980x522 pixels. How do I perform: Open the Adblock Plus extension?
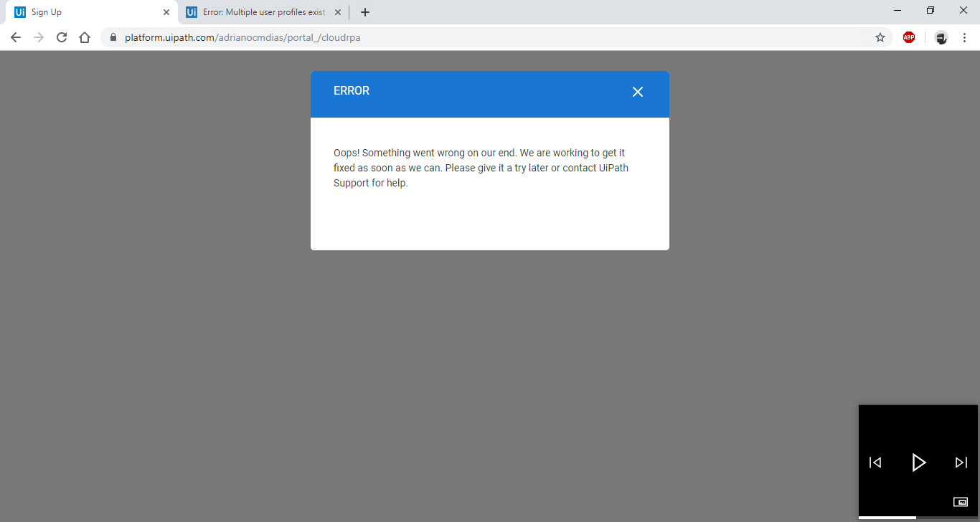[x=909, y=37]
